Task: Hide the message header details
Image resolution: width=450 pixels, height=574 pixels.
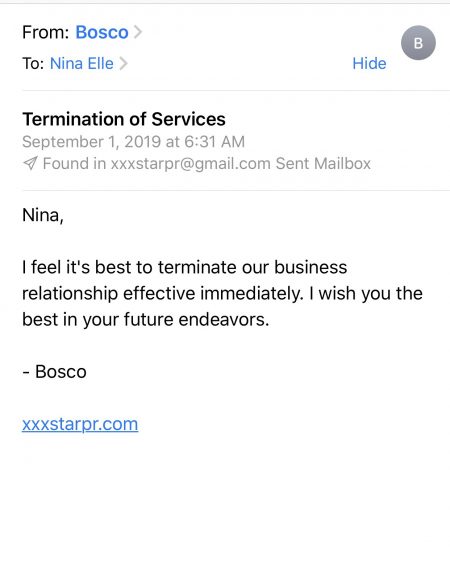Action: tap(369, 63)
